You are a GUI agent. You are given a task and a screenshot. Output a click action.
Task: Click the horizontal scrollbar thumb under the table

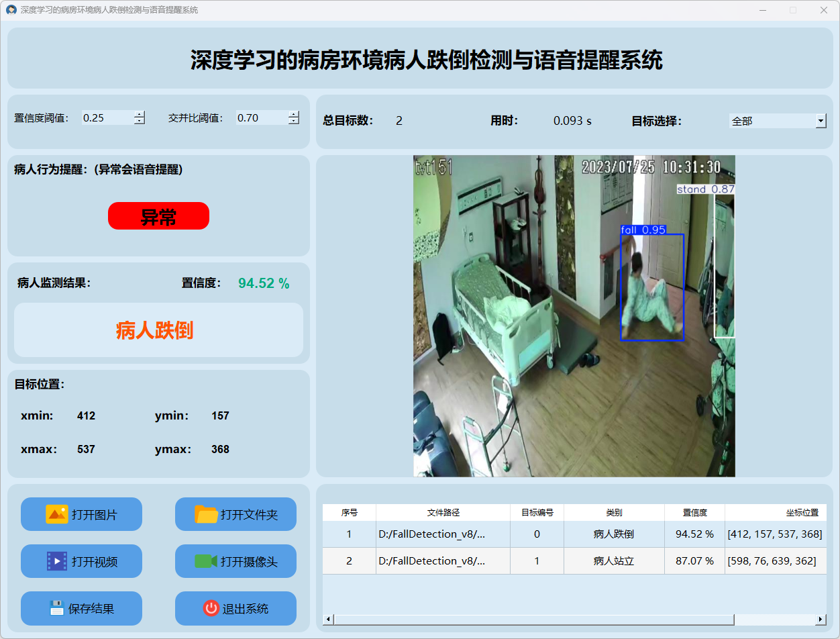coord(534,619)
